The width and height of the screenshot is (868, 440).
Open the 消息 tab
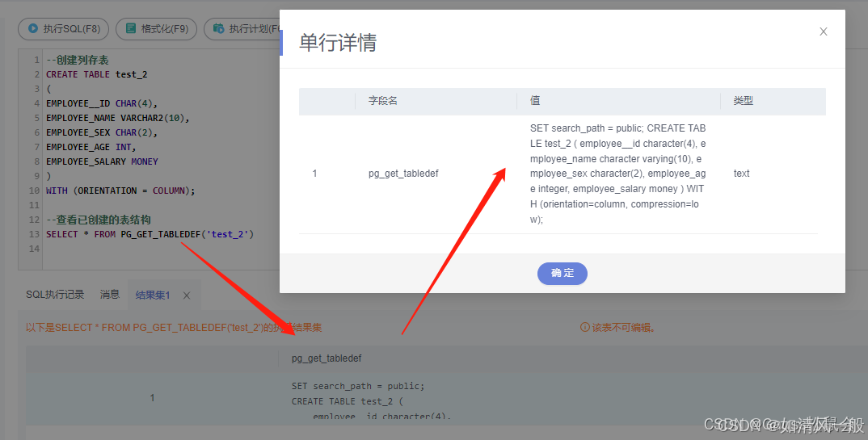[110, 295]
